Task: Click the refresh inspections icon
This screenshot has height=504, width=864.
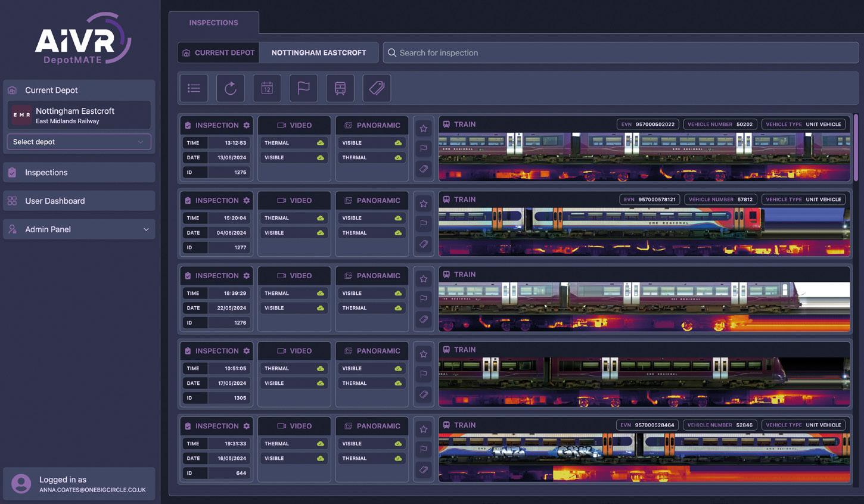Action: (x=231, y=88)
